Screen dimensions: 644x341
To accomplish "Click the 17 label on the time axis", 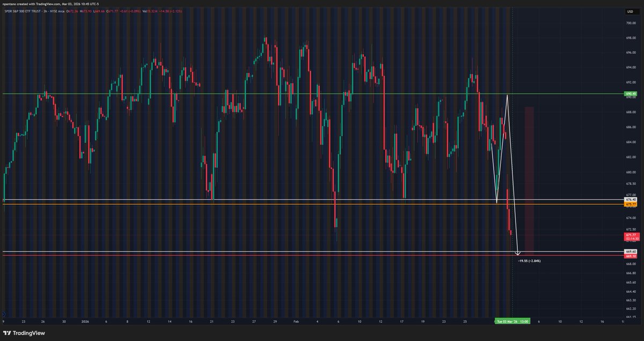I will [402, 322].
